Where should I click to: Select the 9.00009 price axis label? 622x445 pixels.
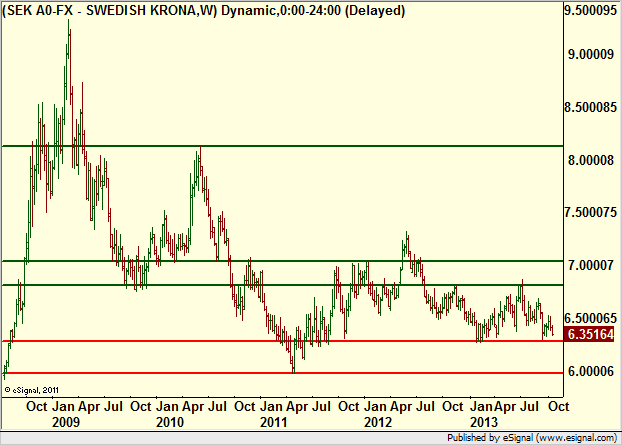pos(591,54)
